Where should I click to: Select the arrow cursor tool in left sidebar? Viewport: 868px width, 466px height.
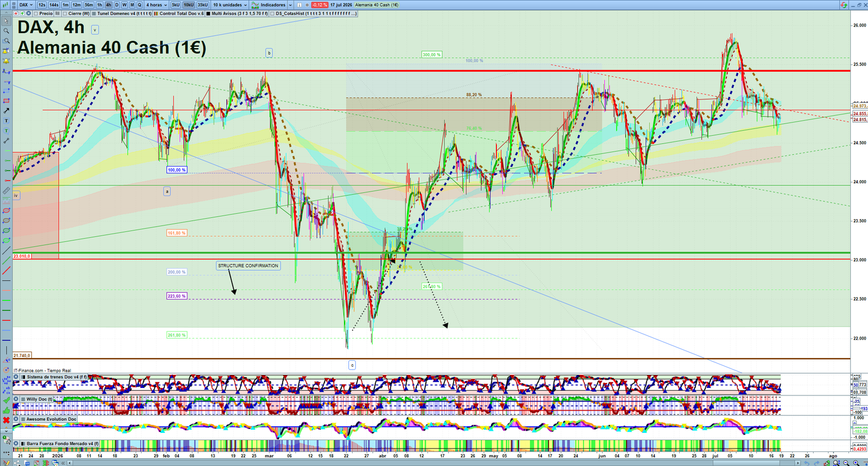[7, 21]
